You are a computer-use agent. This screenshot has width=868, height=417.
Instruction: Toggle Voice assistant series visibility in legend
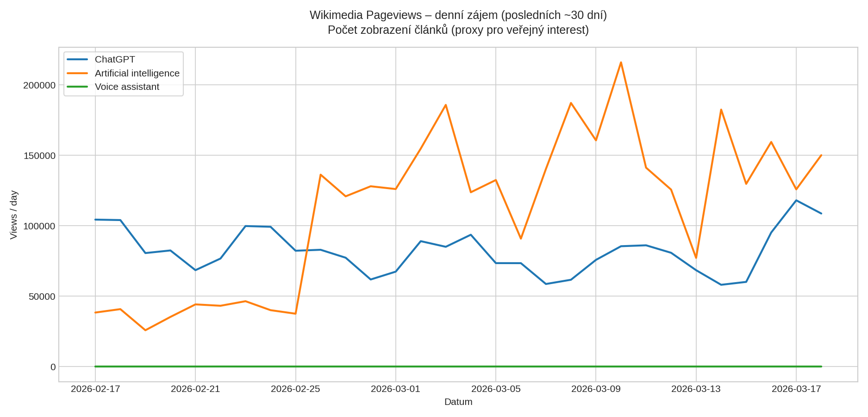[127, 87]
